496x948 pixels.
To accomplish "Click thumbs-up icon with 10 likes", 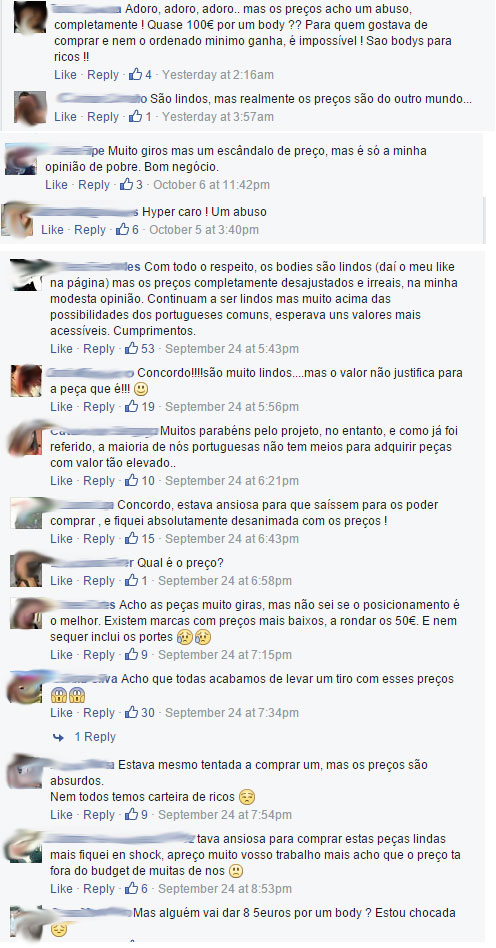I will coord(131,480).
